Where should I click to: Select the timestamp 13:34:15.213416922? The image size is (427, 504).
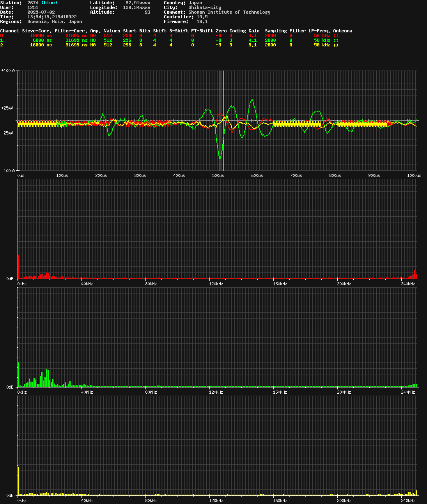tap(52, 17)
